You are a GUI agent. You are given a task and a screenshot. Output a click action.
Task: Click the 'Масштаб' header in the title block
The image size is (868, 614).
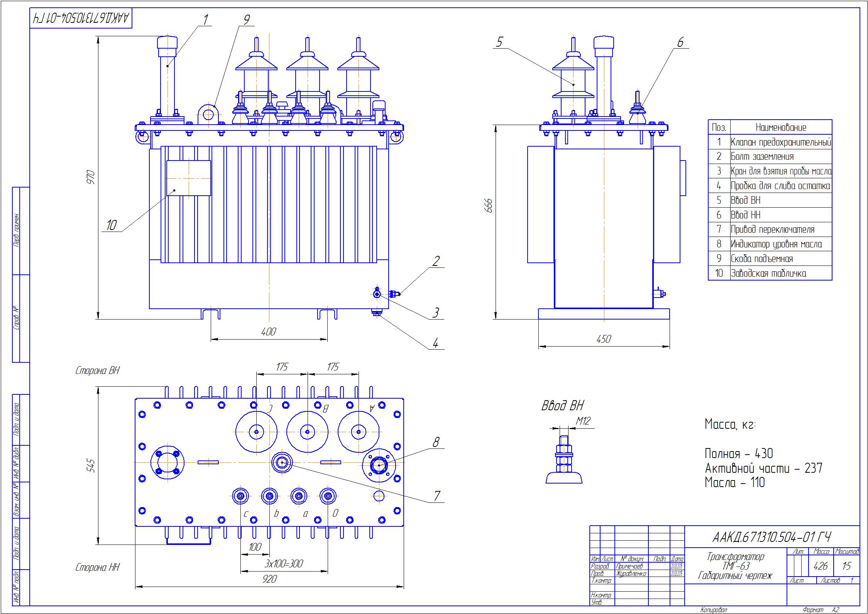click(847, 552)
